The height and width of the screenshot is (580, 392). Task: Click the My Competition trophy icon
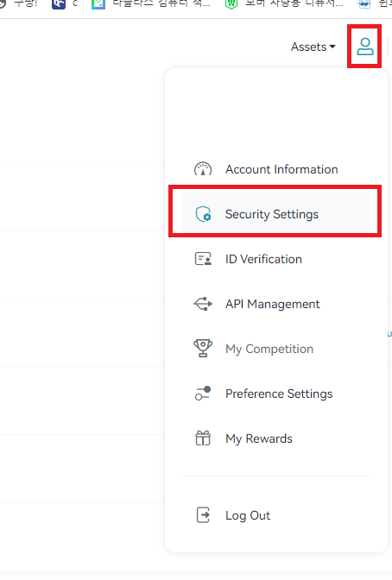coord(203,348)
